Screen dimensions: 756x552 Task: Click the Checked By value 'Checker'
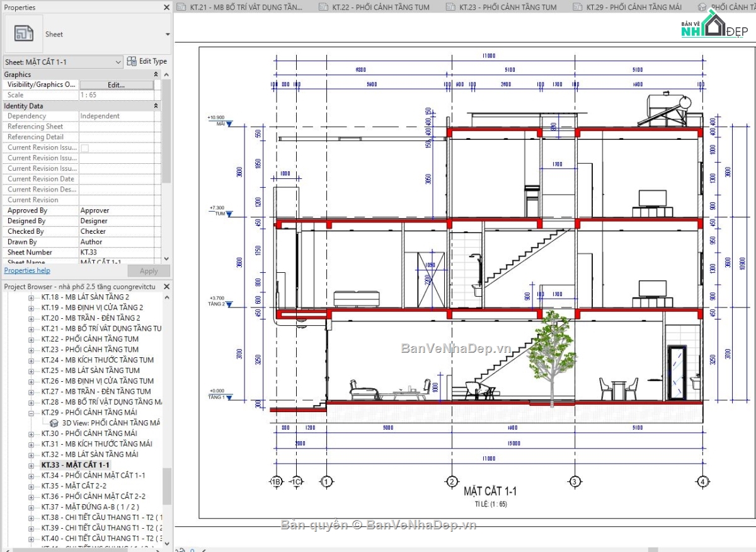[93, 231]
